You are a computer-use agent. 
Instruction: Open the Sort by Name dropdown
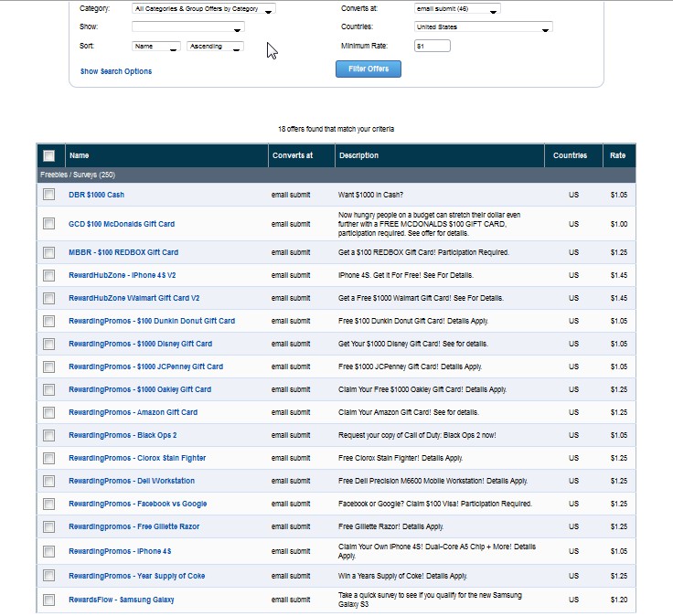(155, 46)
